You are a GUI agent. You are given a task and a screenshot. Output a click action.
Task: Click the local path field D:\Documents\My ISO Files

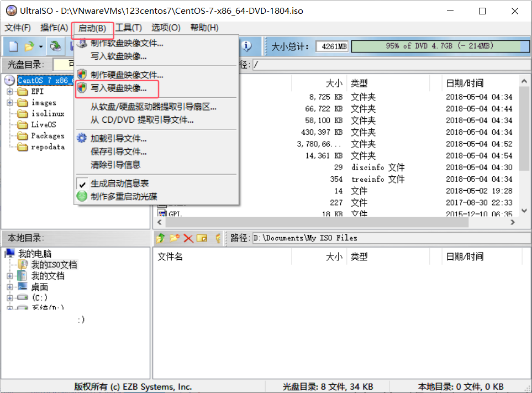pyautogui.click(x=391, y=238)
